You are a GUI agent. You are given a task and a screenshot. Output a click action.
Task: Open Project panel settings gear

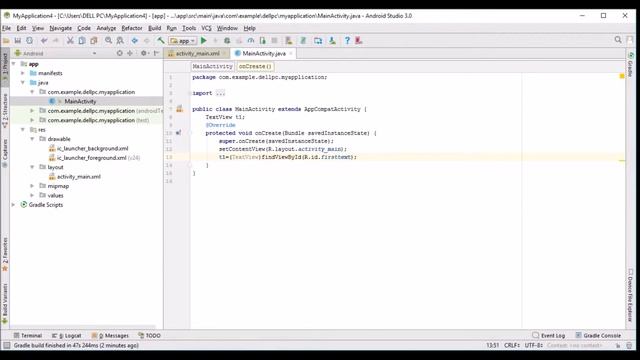[144, 53]
